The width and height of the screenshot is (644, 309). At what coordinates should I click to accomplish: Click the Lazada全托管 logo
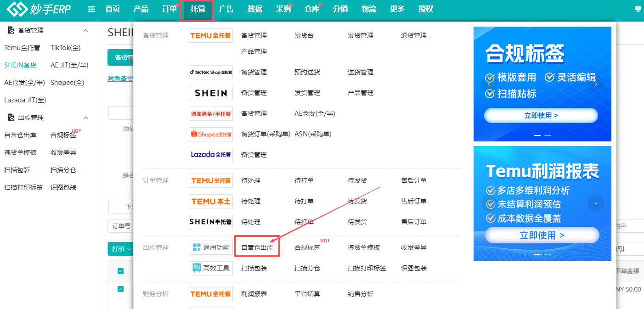(x=211, y=155)
